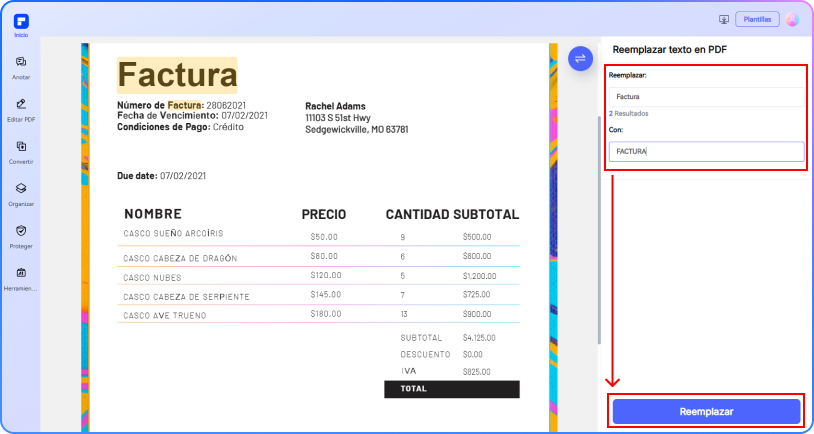Click the $1,200.00 subtotal cell

click(480, 276)
